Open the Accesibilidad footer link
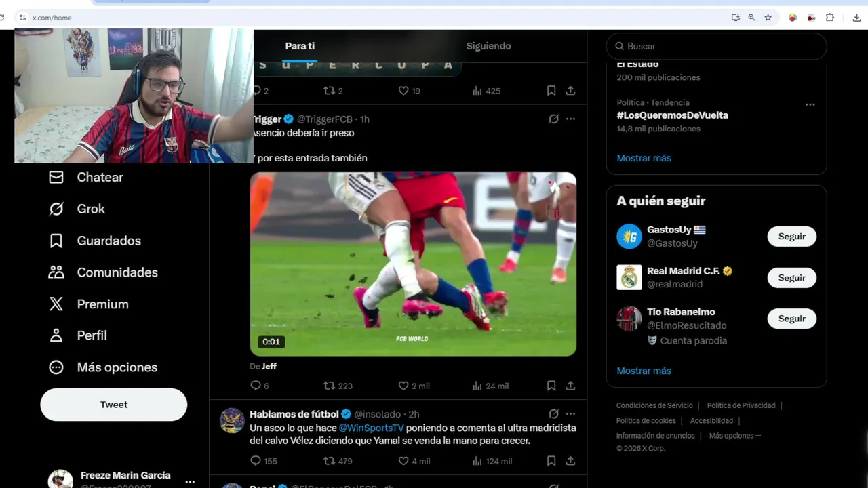The image size is (868, 488). pos(711,421)
